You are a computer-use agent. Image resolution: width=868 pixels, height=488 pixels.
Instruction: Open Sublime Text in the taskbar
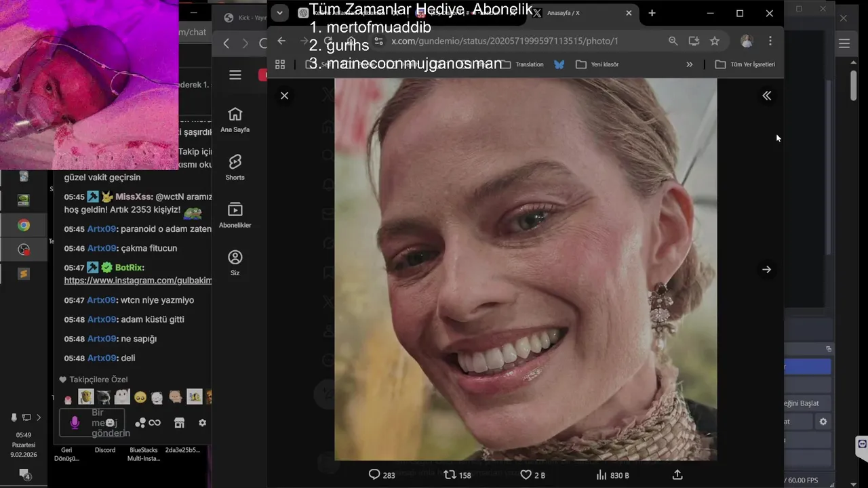[x=24, y=274]
